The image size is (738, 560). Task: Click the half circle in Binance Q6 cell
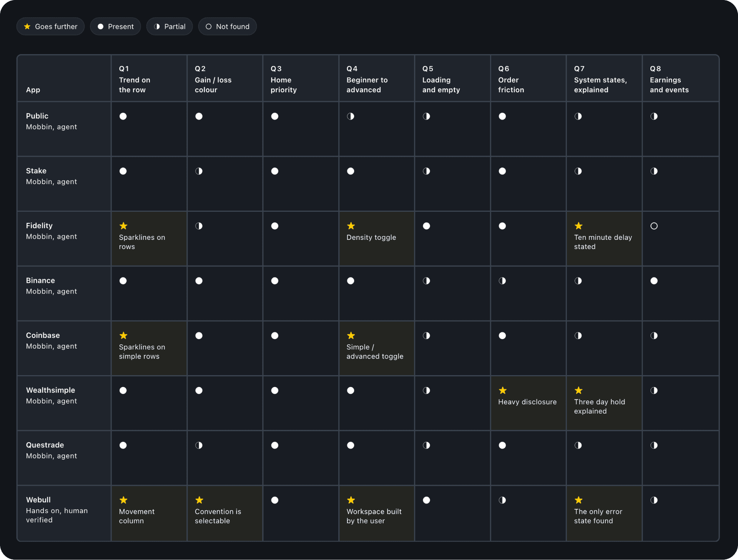coord(502,281)
